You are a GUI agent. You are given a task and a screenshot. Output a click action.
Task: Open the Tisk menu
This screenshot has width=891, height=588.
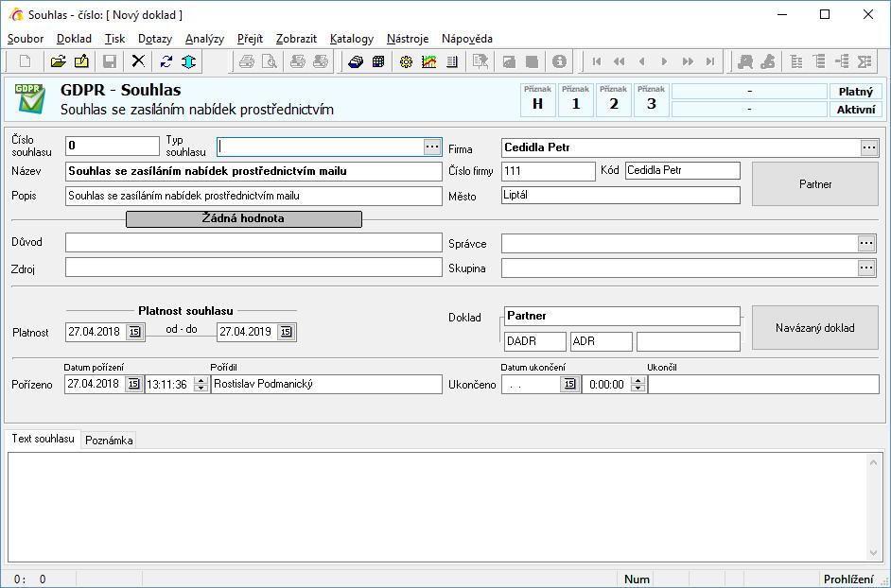114,39
